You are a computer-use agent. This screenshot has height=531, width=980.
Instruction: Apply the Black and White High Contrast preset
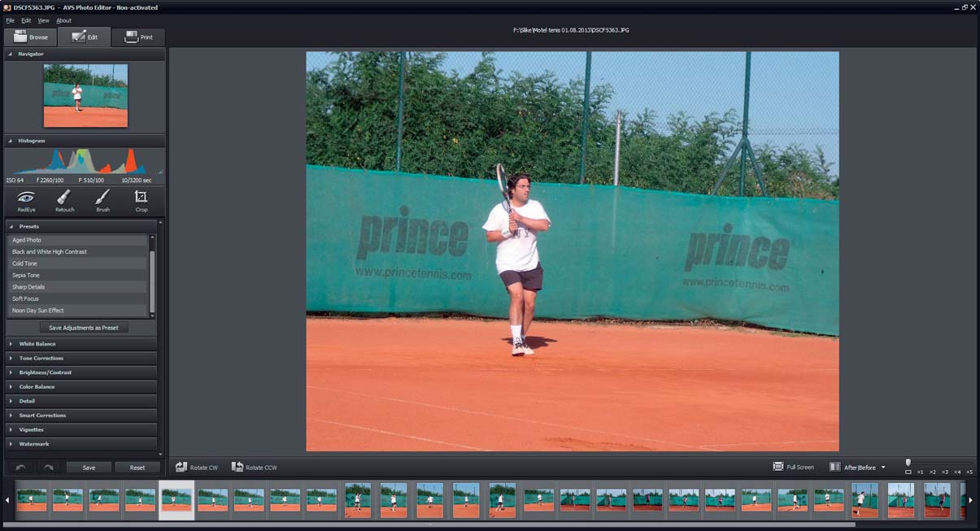click(78, 251)
